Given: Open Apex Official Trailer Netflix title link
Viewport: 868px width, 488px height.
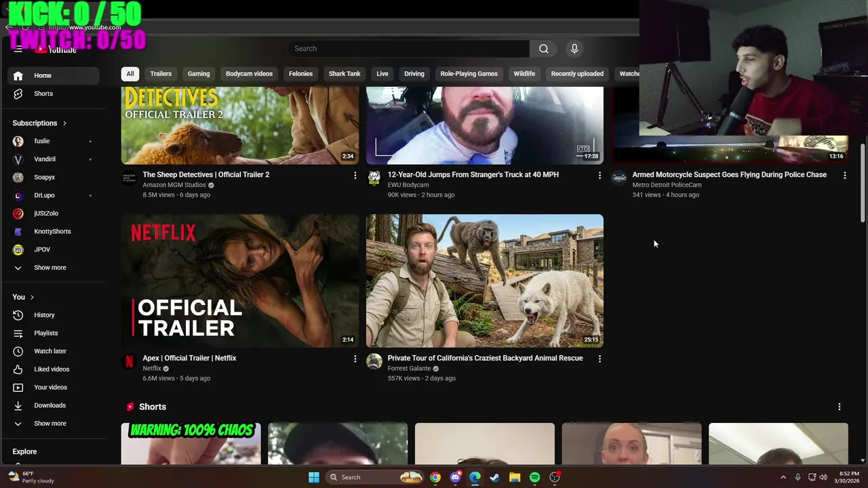Looking at the screenshot, I should [x=189, y=358].
